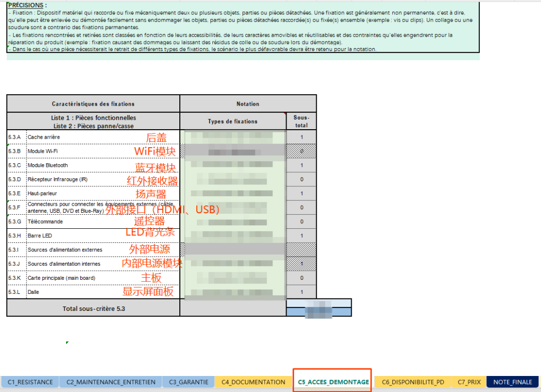
Task: Select the 'Total sous-critère 5.3' cell
Action: point(94,308)
